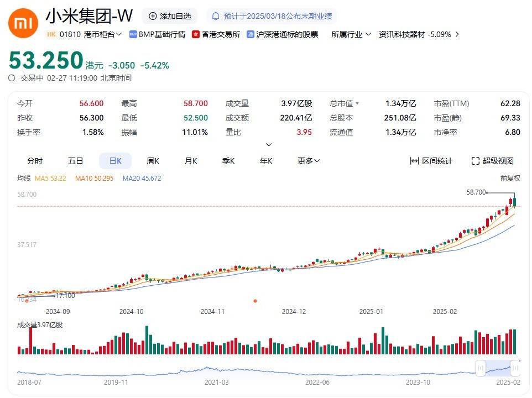Switch to the 五日 chart tab
This screenshot has width=532, height=398.
[75, 161]
